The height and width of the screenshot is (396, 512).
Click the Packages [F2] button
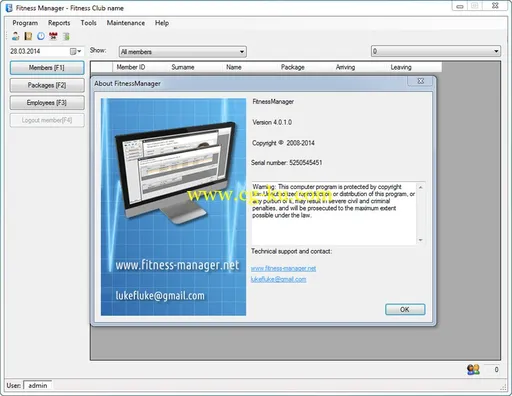pyautogui.click(x=47, y=85)
